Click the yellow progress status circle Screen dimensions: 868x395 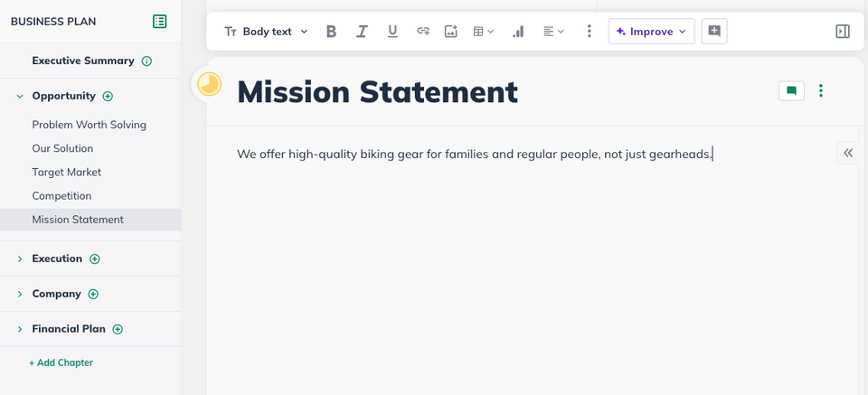point(209,85)
